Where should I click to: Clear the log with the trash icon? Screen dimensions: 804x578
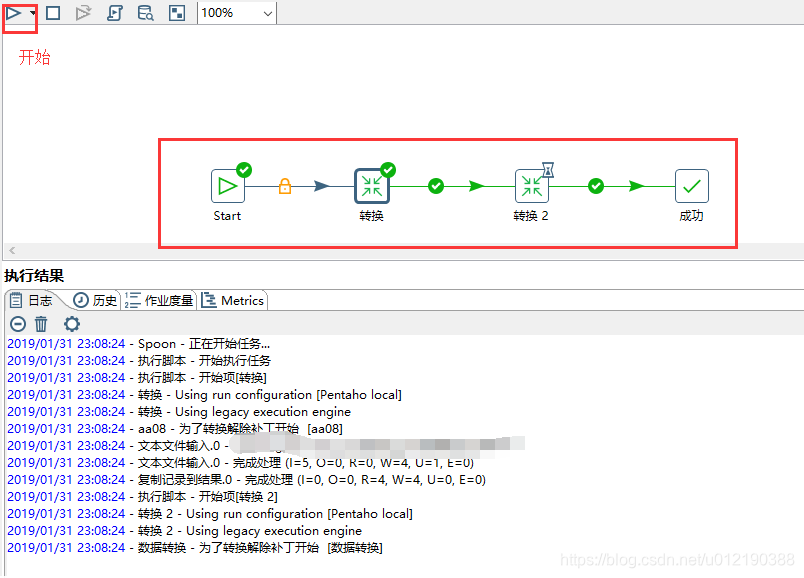41,324
